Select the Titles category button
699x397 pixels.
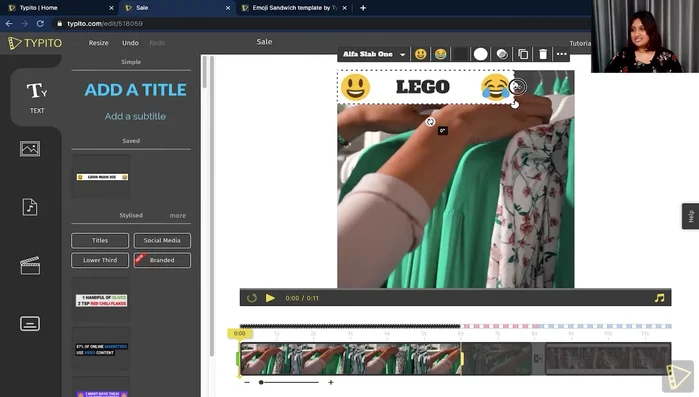tap(100, 241)
